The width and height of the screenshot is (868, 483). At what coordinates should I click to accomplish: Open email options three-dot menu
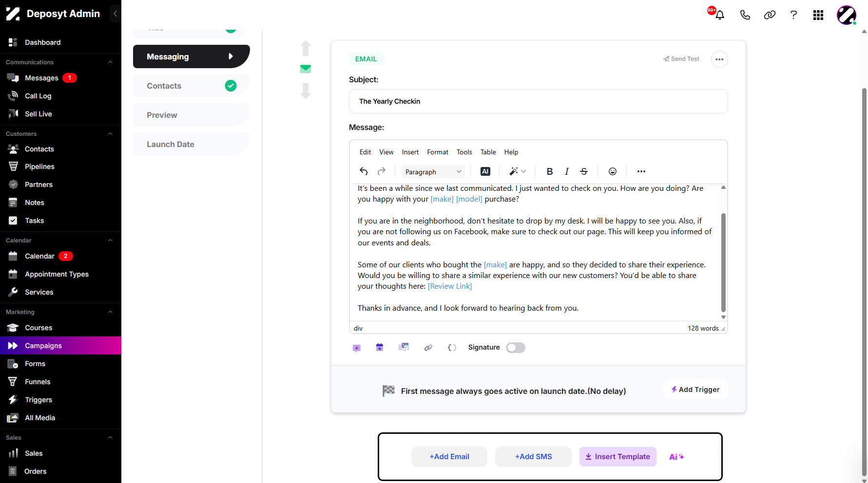click(x=719, y=59)
